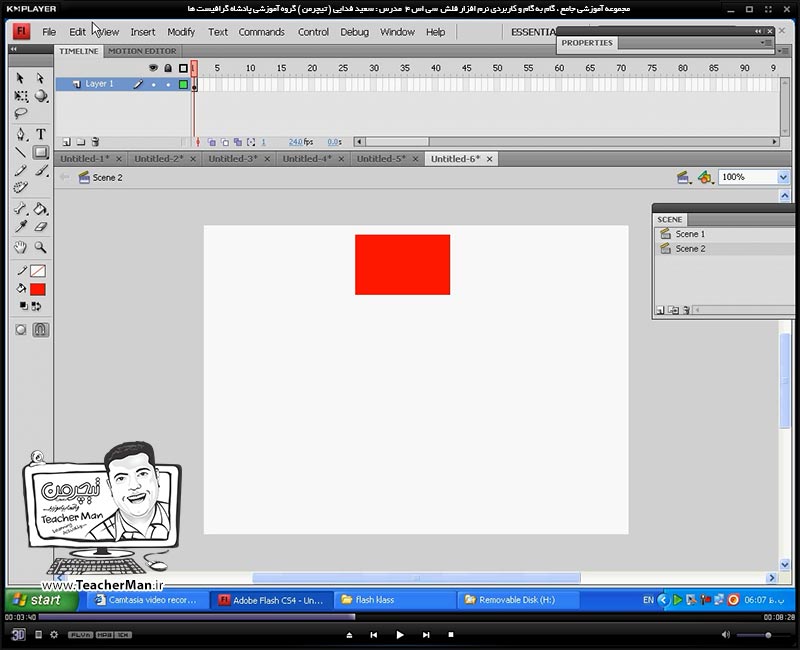Open the File menu
This screenshot has width=800, height=650.
coord(49,32)
